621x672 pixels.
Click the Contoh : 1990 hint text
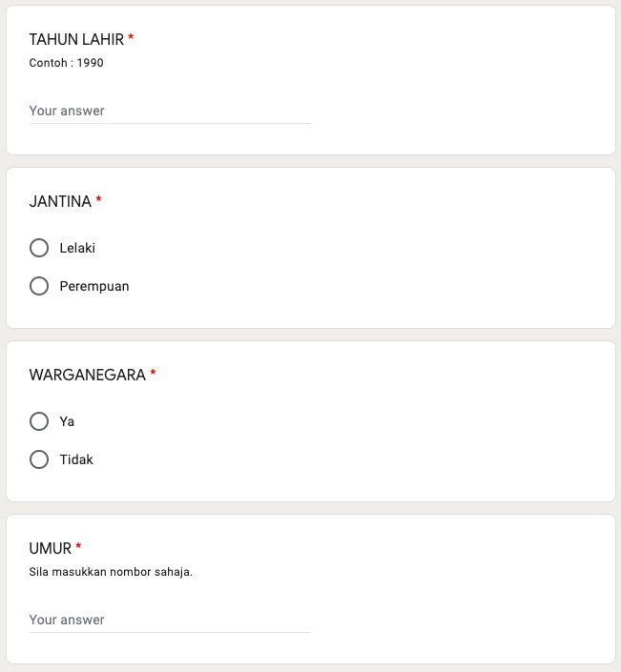[67, 63]
